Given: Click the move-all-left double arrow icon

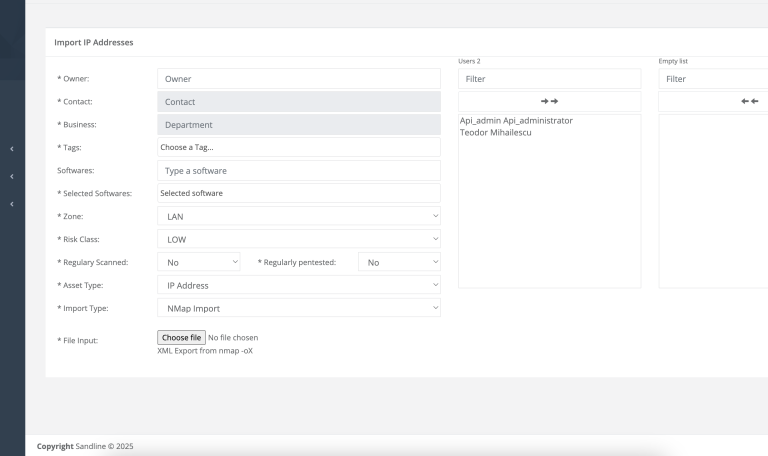Looking at the screenshot, I should [x=749, y=101].
